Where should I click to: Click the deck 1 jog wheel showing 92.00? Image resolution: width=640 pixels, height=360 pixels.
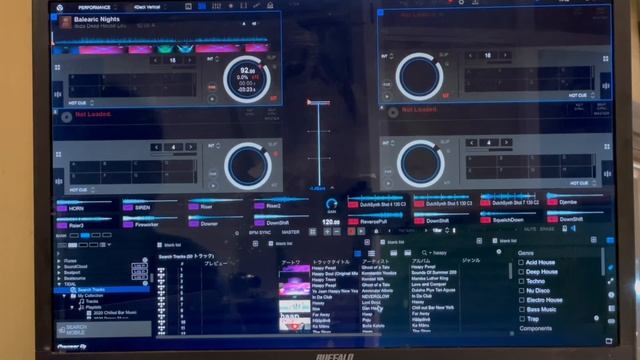247,79
